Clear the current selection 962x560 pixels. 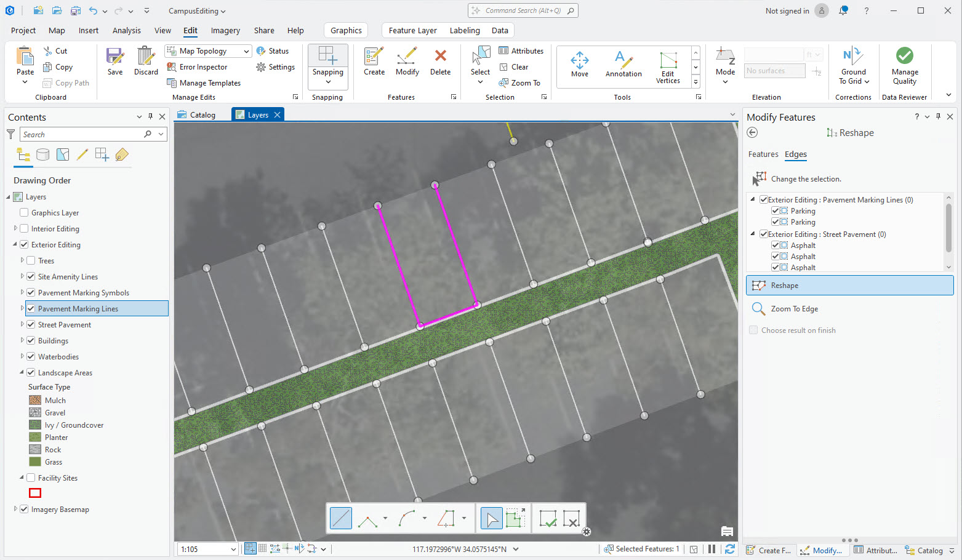tap(514, 67)
